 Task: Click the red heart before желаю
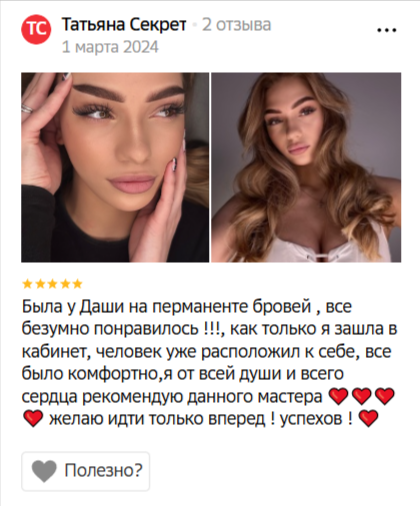tap(33, 419)
